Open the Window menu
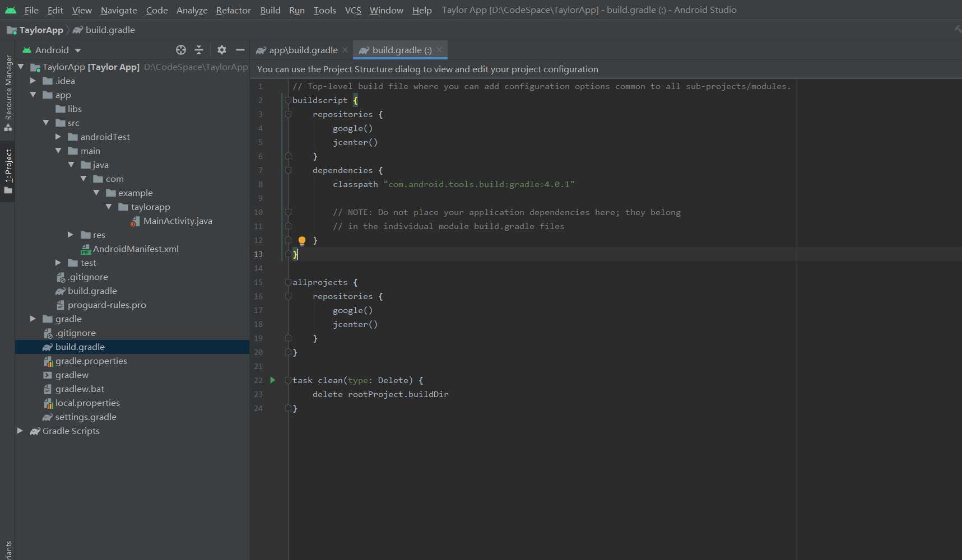Image resolution: width=962 pixels, height=560 pixels. (387, 10)
